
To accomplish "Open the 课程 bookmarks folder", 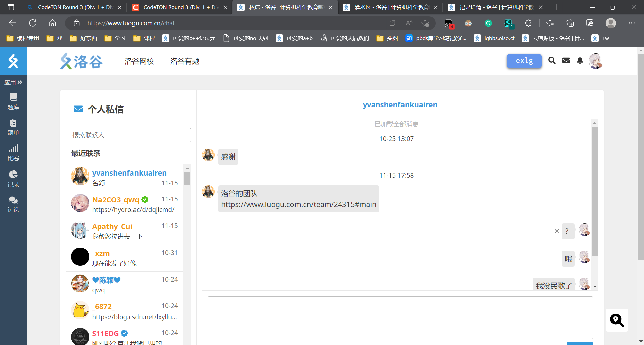I will point(144,38).
